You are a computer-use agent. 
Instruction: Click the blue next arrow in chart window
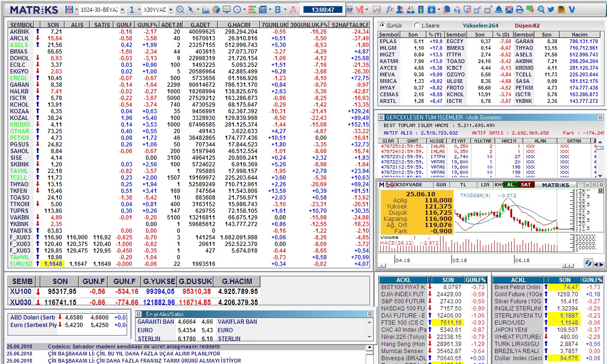pyautogui.click(x=601, y=264)
